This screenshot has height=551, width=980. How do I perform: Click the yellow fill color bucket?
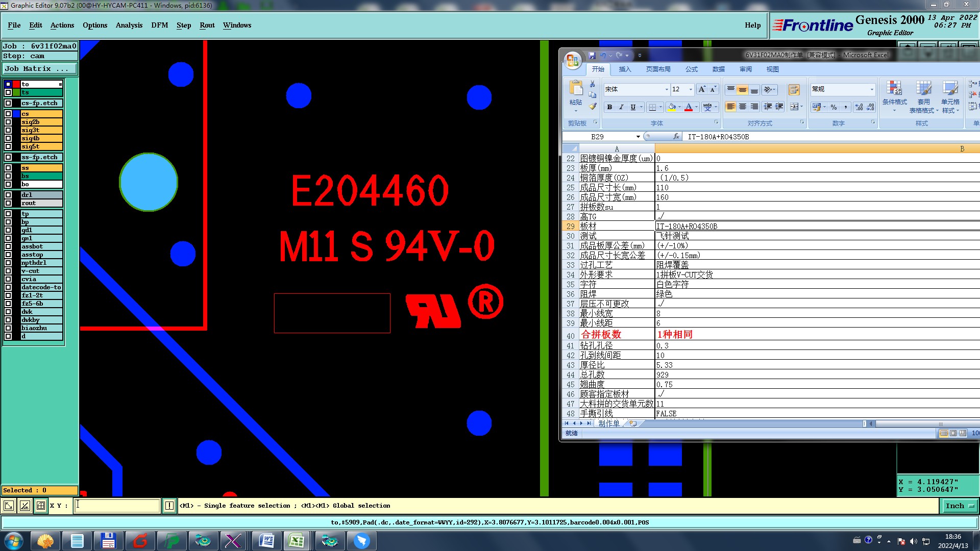(672, 107)
